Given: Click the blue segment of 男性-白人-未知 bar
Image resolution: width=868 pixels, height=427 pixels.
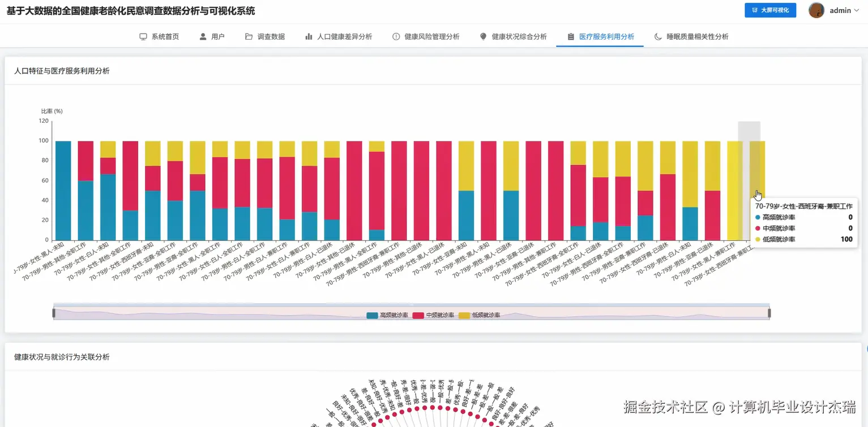Looking at the screenshot, I should click(690, 223).
